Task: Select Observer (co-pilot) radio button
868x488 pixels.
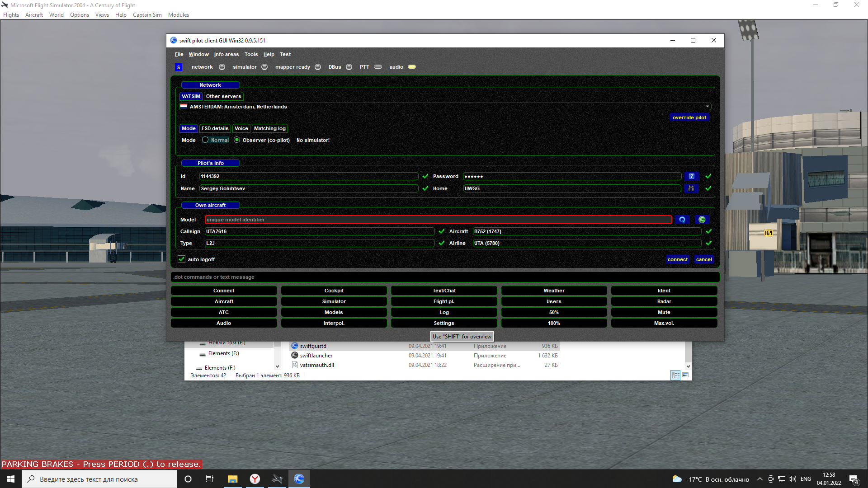Action: 237,140
